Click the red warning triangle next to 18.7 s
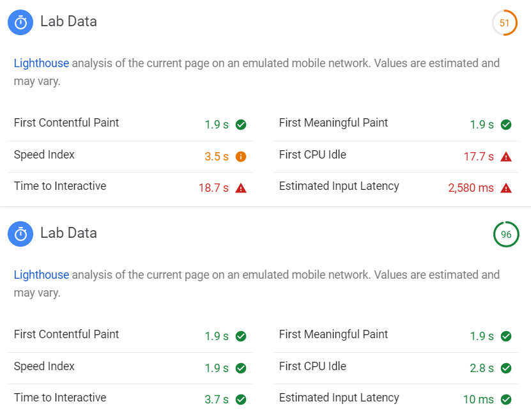 [x=241, y=188]
